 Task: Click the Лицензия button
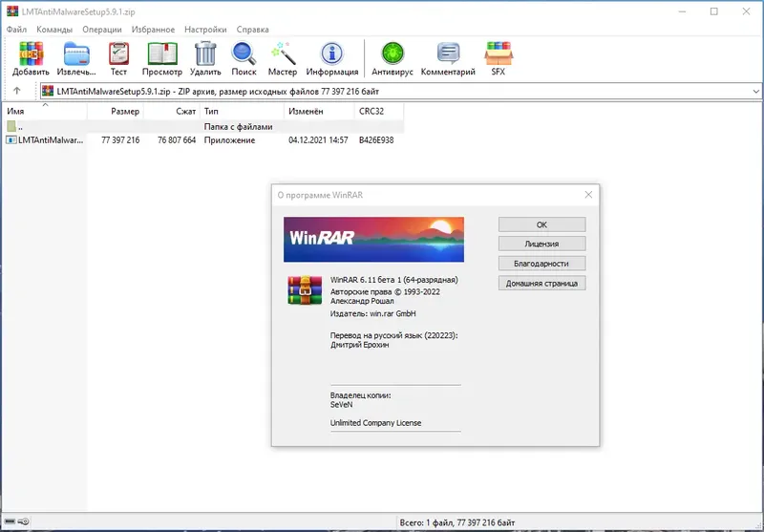(541, 245)
